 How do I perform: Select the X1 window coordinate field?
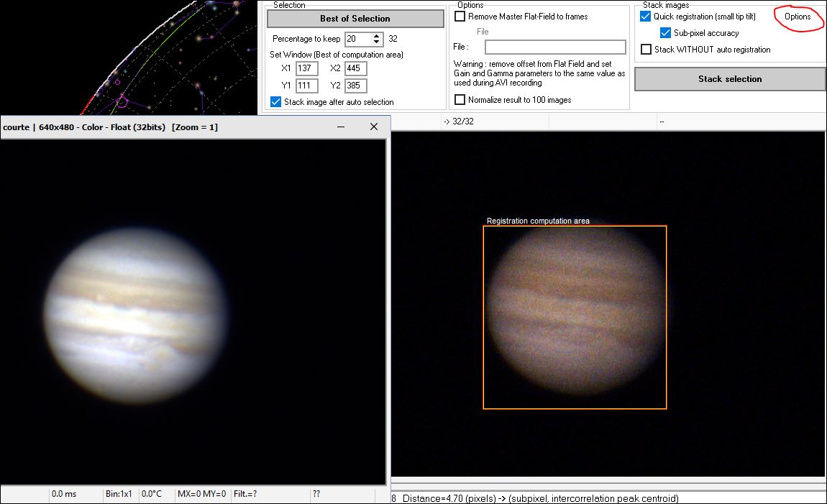[307, 68]
